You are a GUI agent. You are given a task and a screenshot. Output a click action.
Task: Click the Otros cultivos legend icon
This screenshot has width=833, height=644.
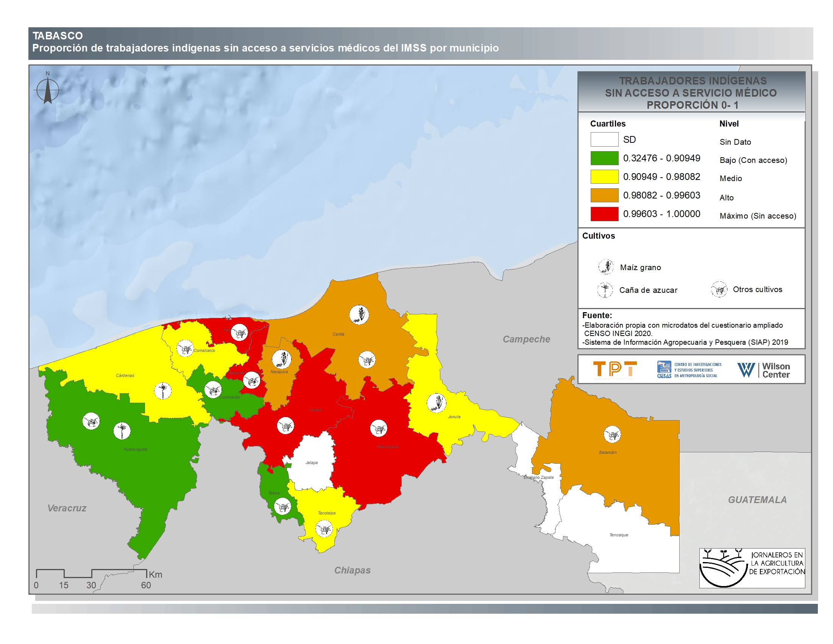(719, 289)
